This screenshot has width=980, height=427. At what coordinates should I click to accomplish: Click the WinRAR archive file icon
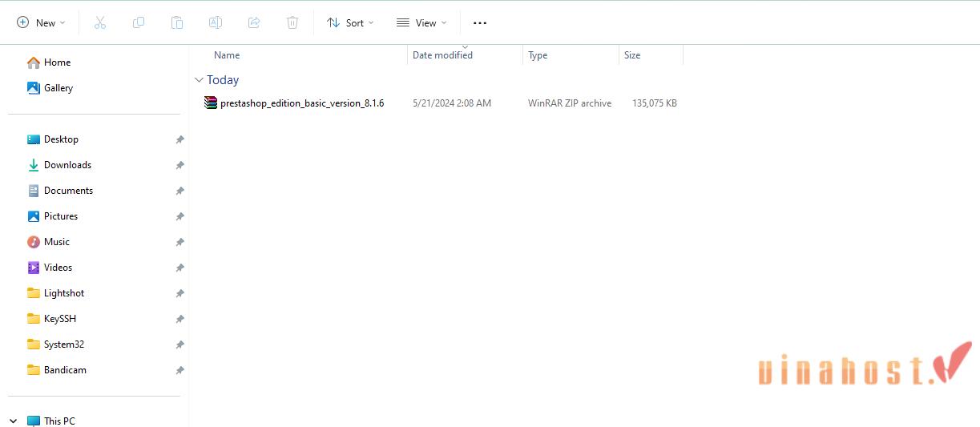[211, 103]
